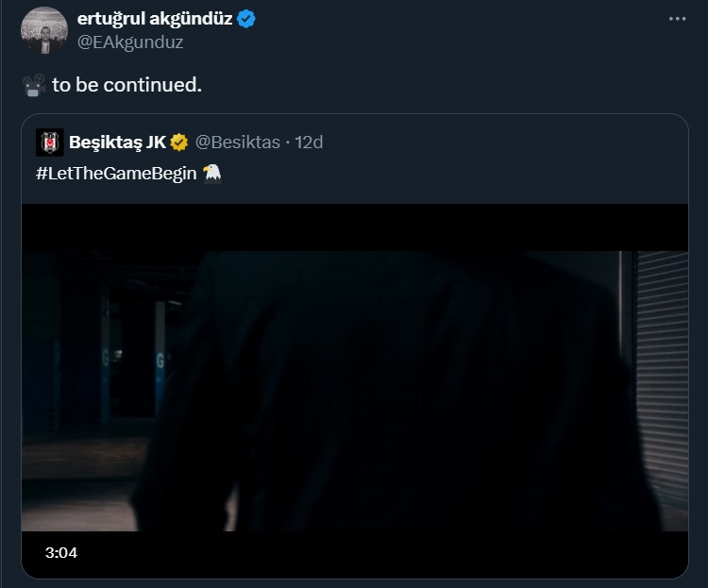Click the movie camera emoji

pos(34,86)
